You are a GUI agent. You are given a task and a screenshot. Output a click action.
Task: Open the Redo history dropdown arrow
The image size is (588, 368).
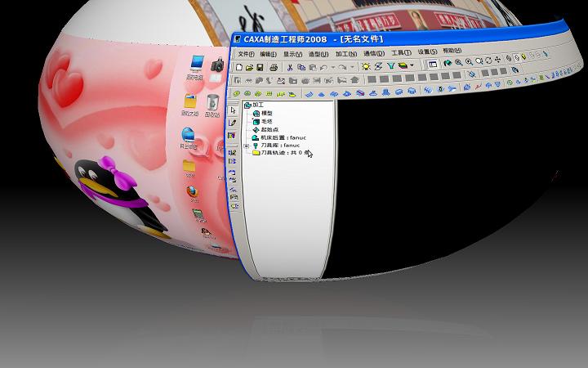tap(352, 67)
